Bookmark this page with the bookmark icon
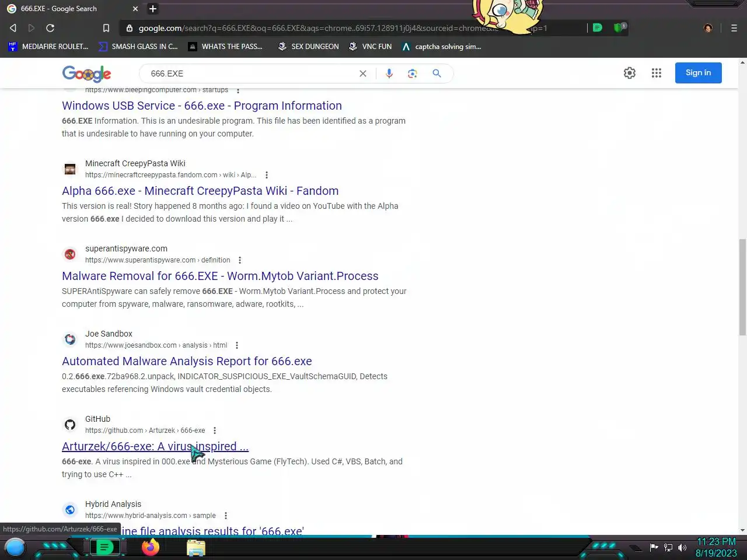The image size is (747, 560). click(x=106, y=28)
